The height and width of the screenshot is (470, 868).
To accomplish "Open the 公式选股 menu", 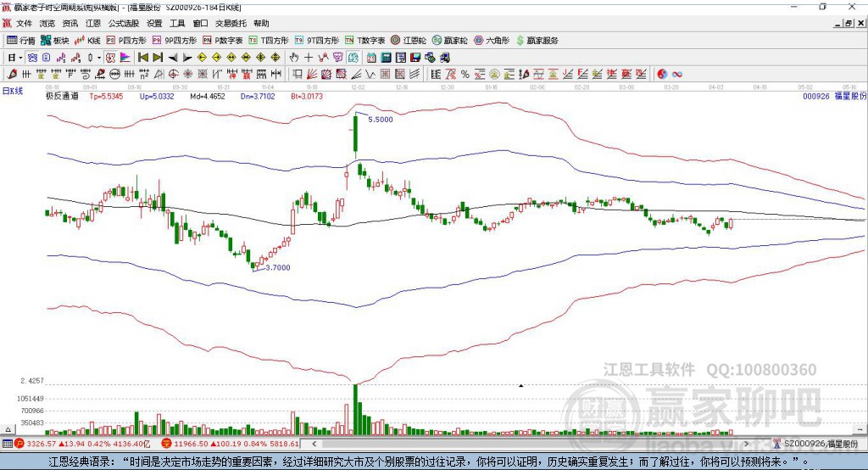I will [124, 23].
